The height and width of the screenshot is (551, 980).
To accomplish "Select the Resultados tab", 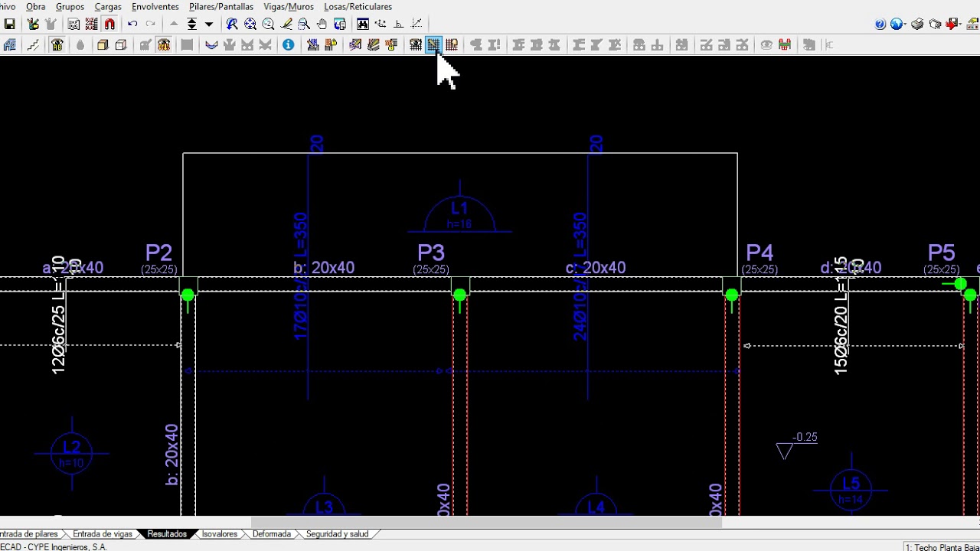I will pos(167,534).
